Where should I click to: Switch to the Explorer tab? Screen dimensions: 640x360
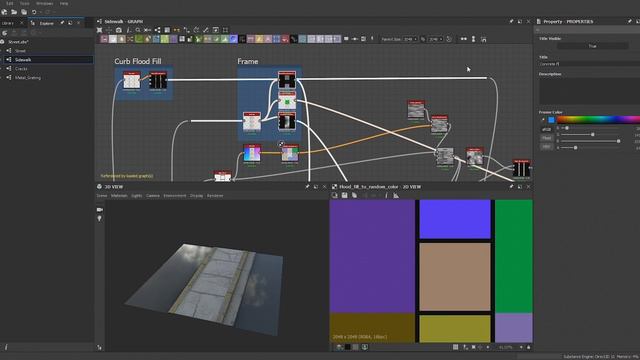click(46, 23)
